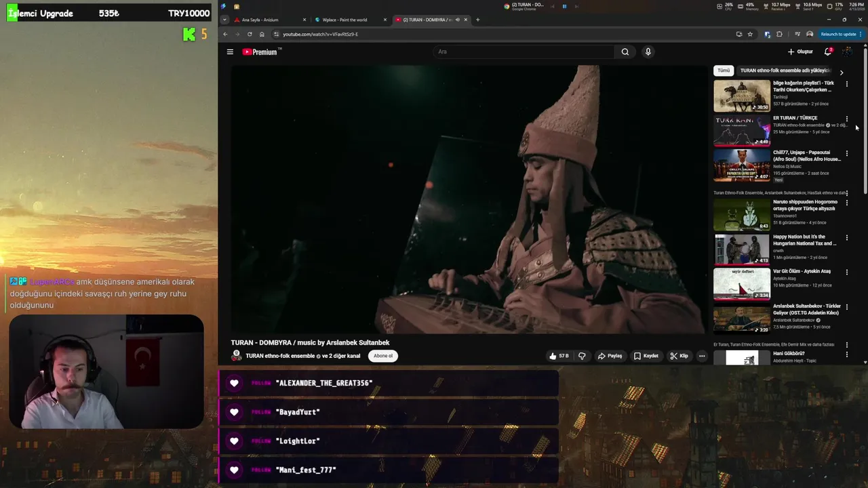This screenshot has width=868, height=488.
Task: Open Hani Gökbörü? suggested video
Action: tap(789, 354)
